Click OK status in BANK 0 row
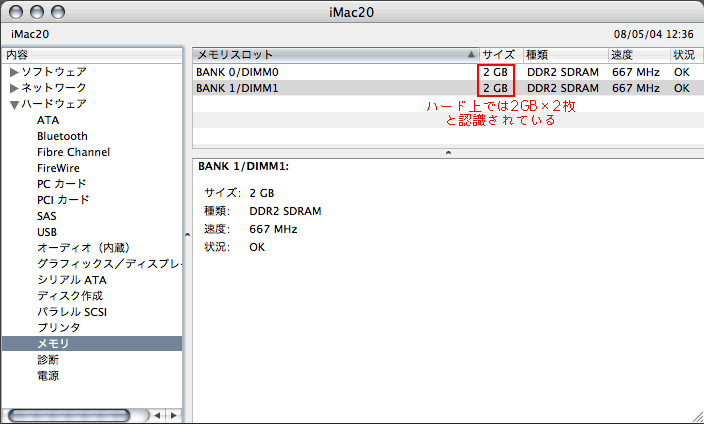 pos(682,72)
